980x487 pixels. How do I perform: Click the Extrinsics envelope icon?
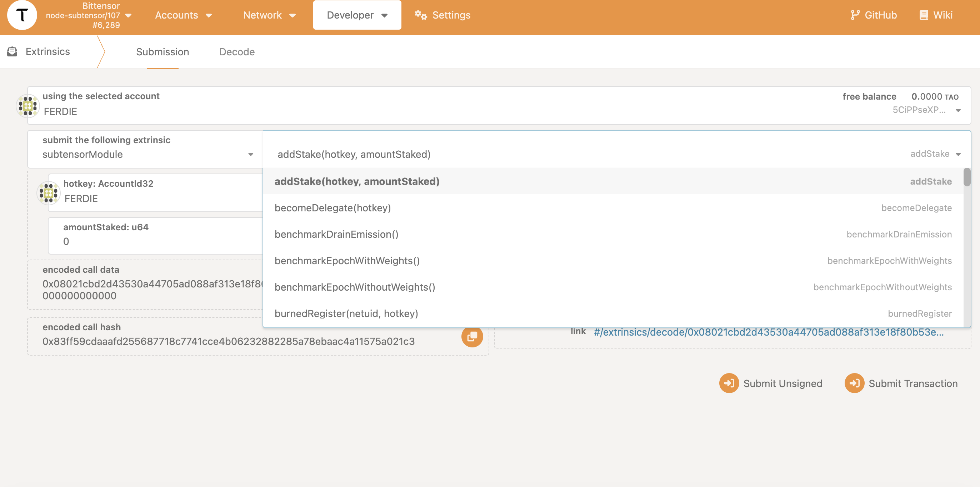click(12, 51)
